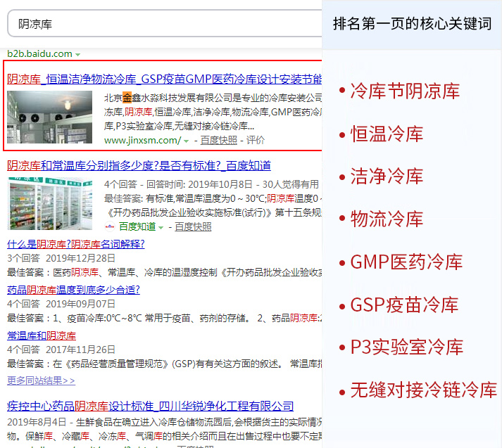The height and width of the screenshot is (448, 502).
Task: View the cold storage room thumbnail
Action: coord(49,117)
